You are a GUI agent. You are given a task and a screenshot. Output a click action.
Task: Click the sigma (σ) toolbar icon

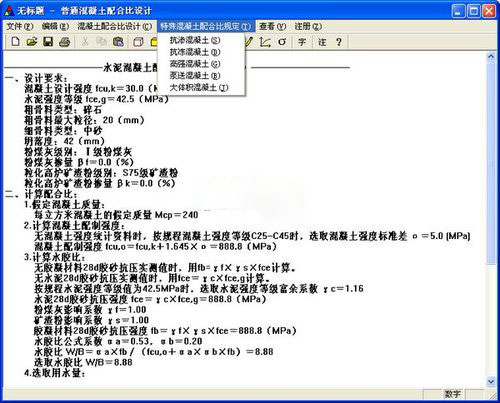tap(282, 42)
